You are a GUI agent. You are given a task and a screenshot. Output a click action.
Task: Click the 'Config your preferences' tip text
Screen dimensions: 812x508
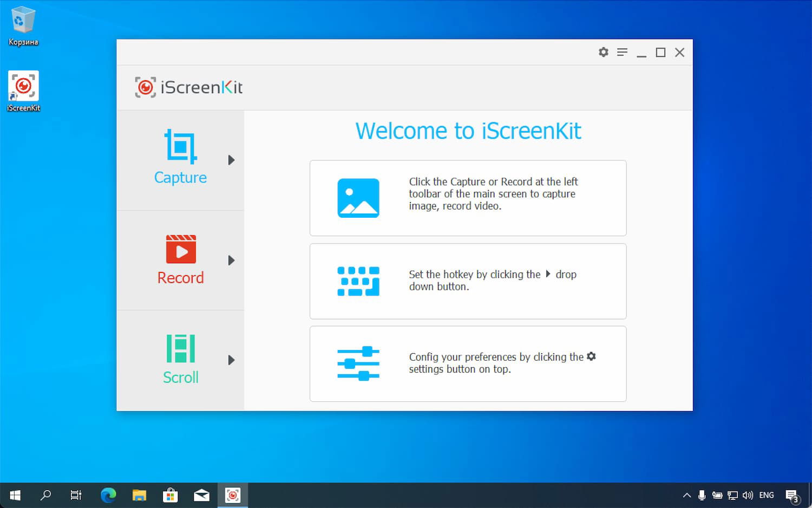coord(502,363)
